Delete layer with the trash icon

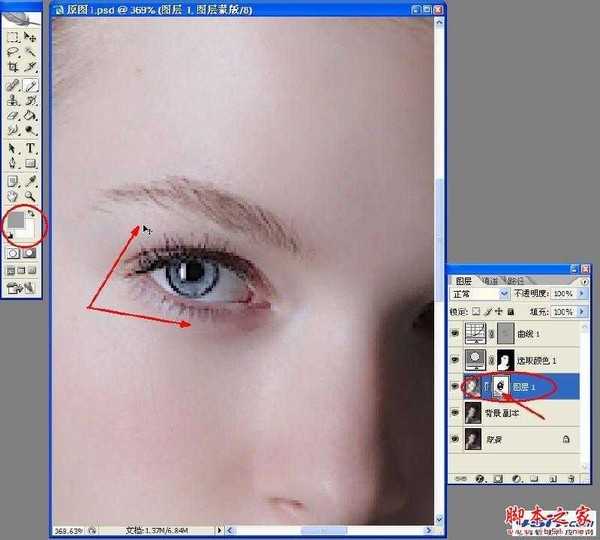pos(571,478)
